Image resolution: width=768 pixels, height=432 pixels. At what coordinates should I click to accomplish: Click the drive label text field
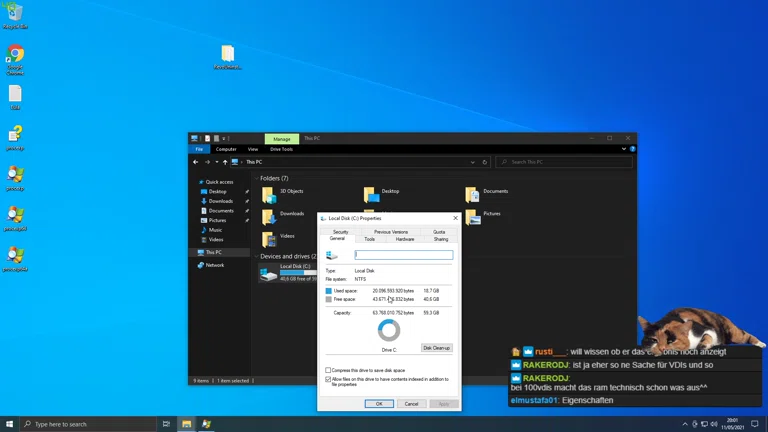point(404,255)
